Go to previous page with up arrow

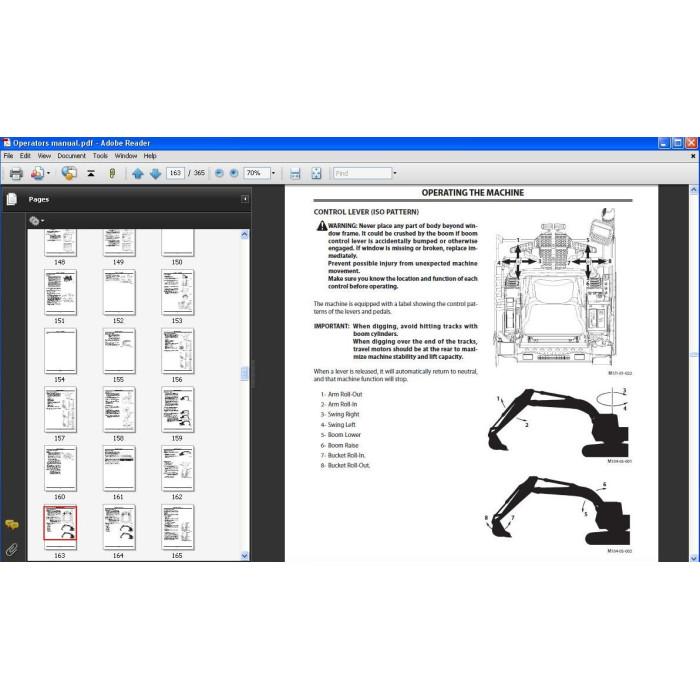click(x=138, y=173)
